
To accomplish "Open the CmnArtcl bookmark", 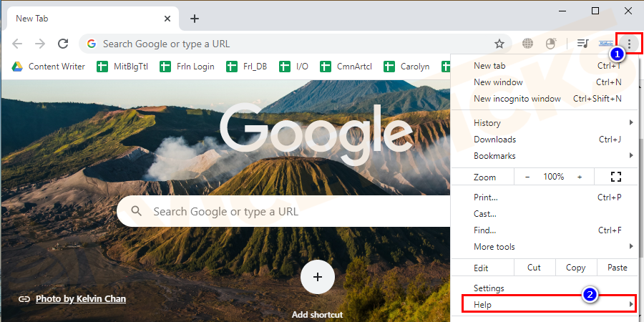I will pyautogui.click(x=346, y=66).
